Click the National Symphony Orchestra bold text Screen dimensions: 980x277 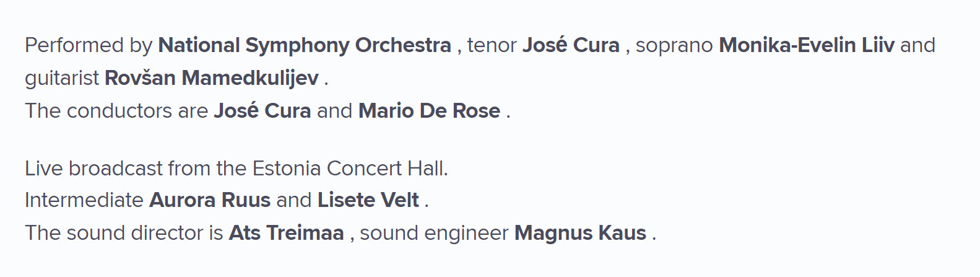click(305, 45)
